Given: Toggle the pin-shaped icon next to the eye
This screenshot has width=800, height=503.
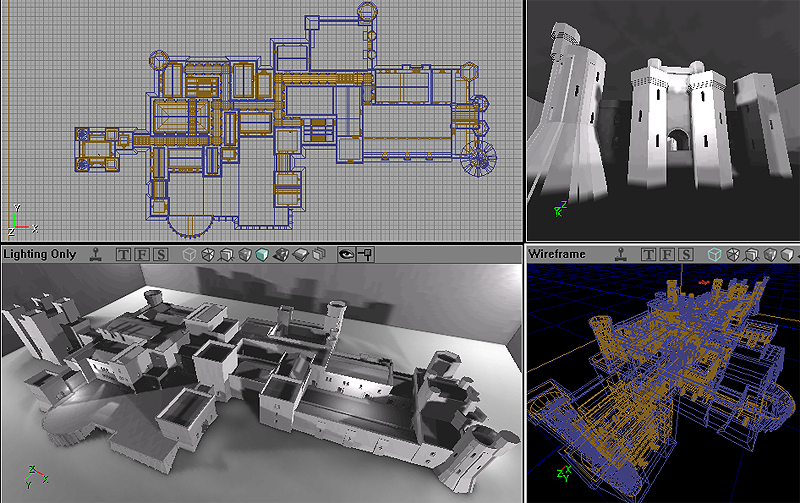Looking at the screenshot, I should point(365,254).
